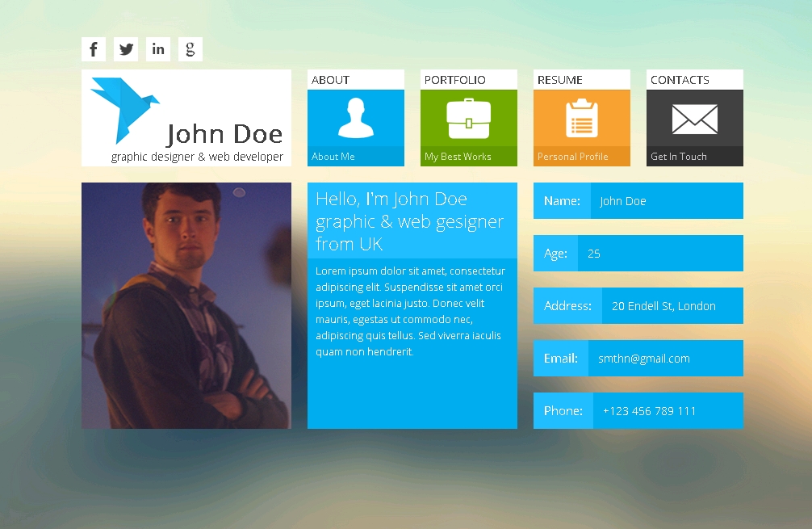
Task: Click the phone number +123 456 789 111
Action: click(x=649, y=411)
